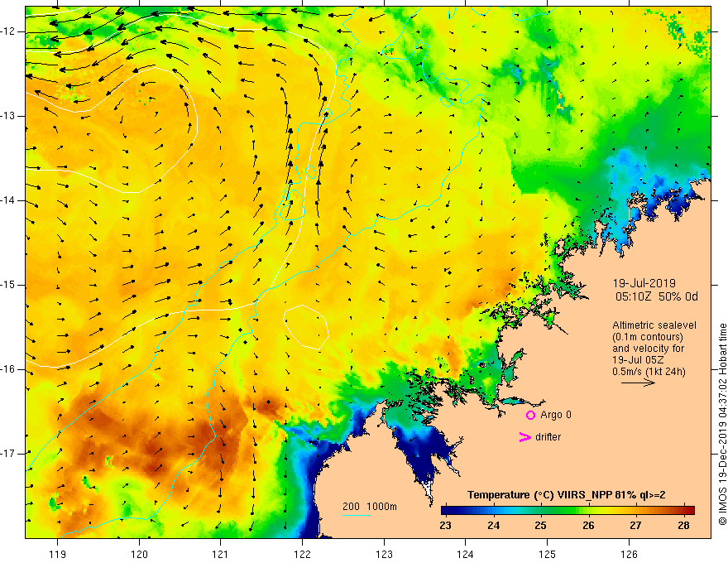Click the color bar tick label '25'
This screenshot has height=563, width=728.
(x=540, y=526)
